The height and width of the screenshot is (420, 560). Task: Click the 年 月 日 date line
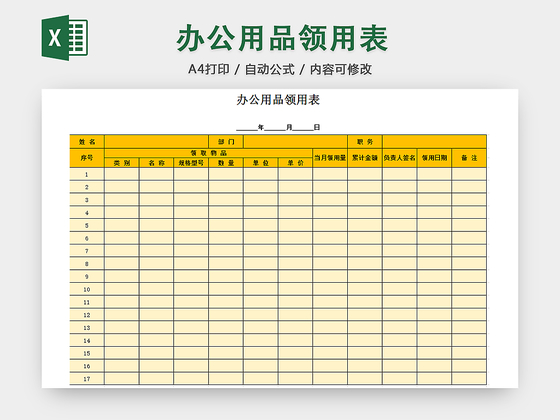pyautogui.click(x=278, y=127)
